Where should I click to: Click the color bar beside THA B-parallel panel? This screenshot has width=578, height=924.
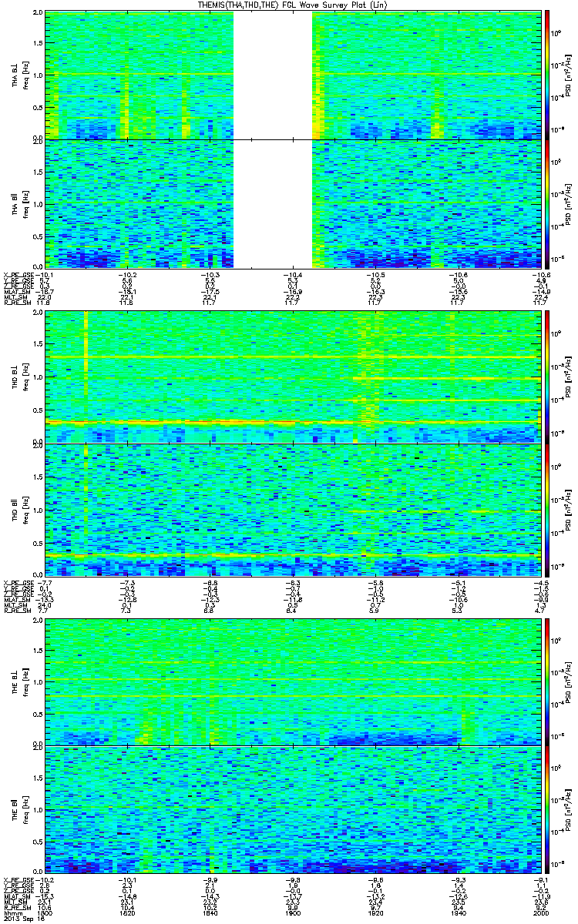pos(547,203)
